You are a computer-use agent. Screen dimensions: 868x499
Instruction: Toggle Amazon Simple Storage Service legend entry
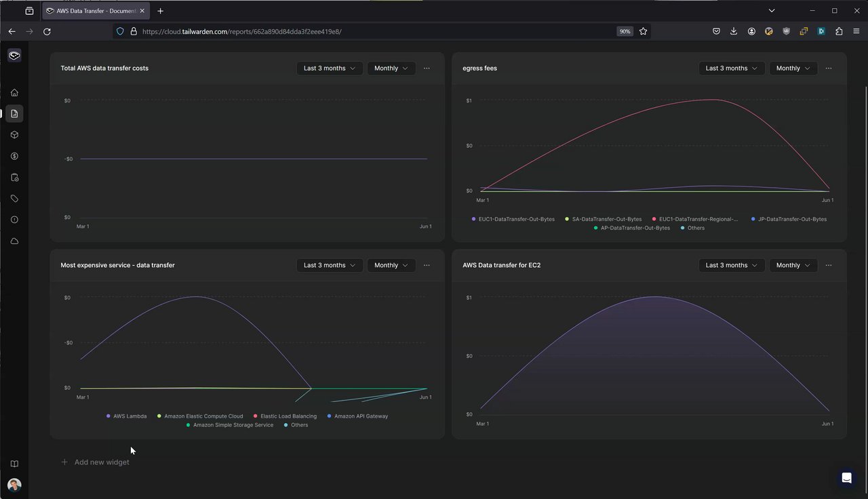pyautogui.click(x=230, y=425)
